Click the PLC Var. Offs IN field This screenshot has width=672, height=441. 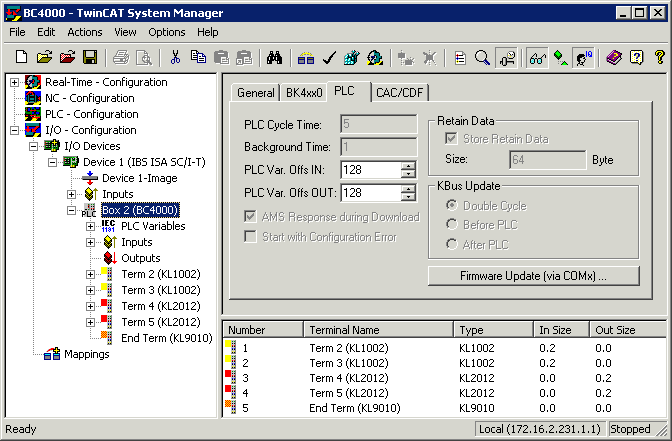tap(371, 170)
